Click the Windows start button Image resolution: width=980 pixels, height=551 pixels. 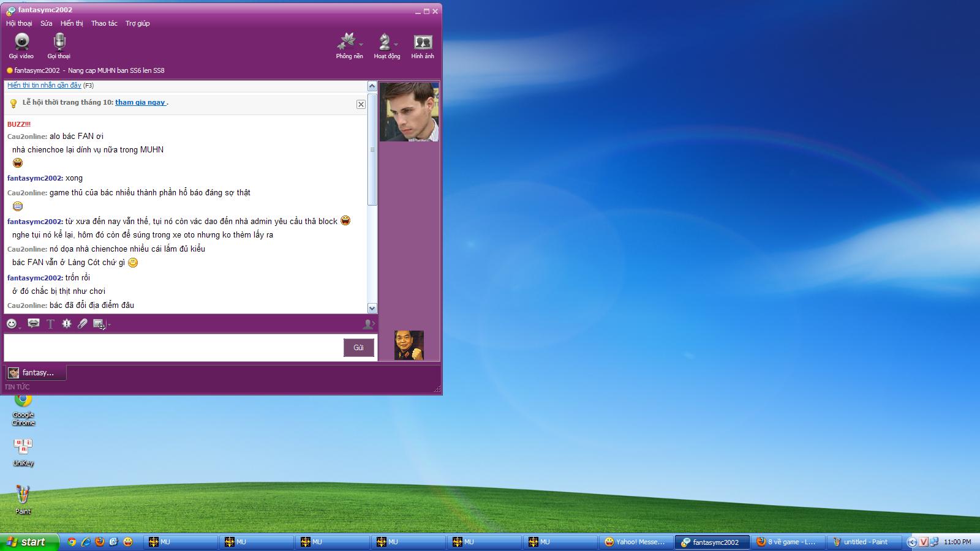coord(29,542)
